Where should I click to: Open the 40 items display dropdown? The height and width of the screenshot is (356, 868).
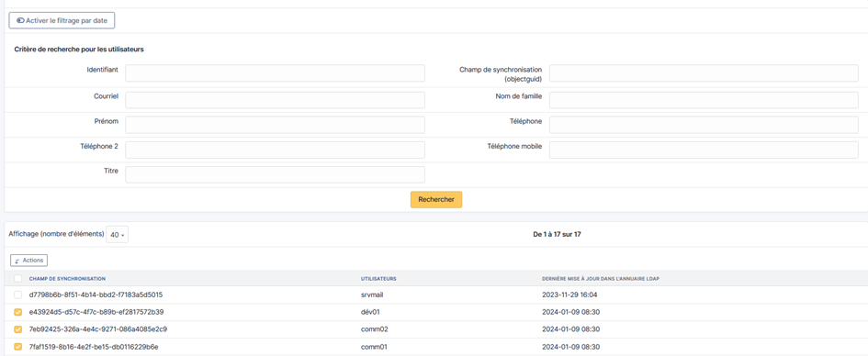coord(117,235)
